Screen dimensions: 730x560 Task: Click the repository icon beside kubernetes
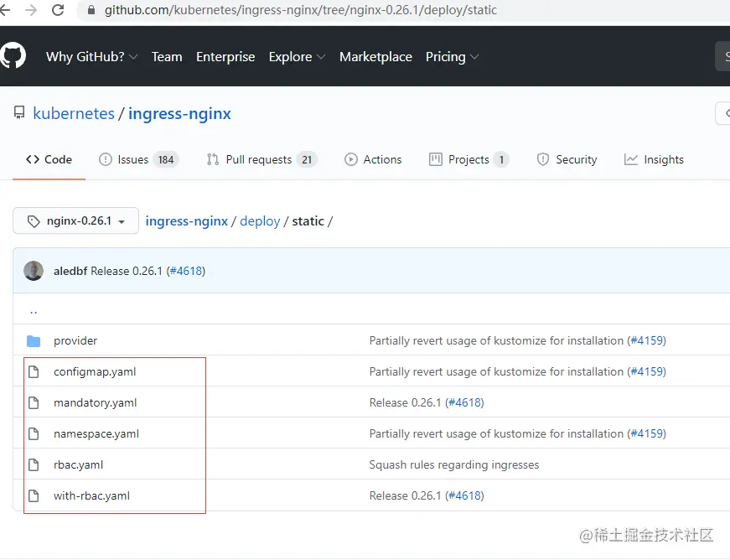tap(19, 112)
